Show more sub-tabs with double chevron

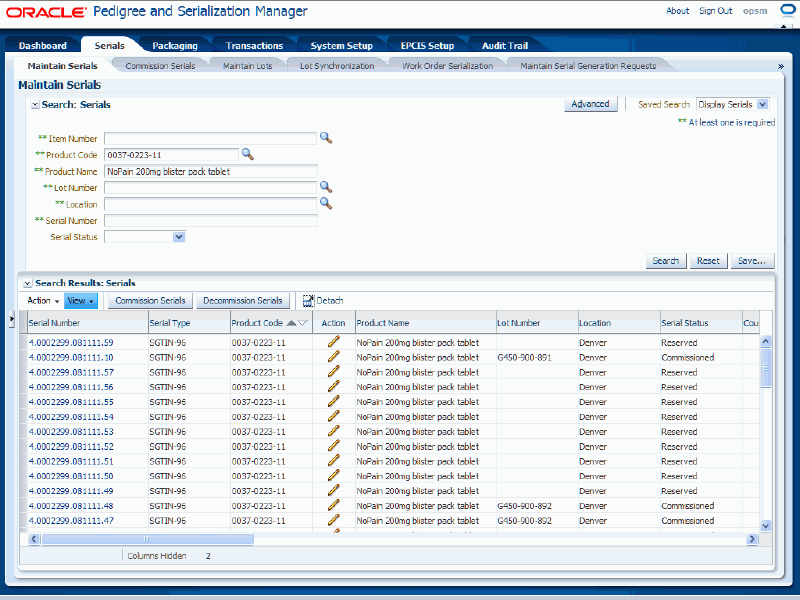[x=780, y=66]
